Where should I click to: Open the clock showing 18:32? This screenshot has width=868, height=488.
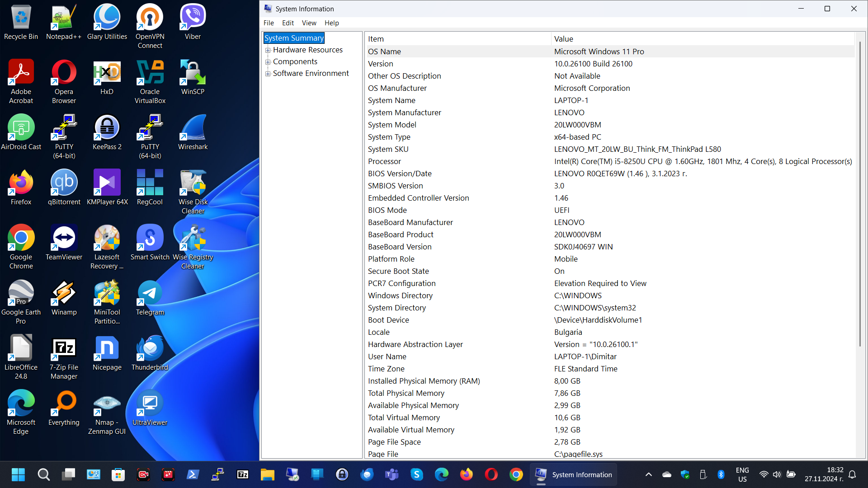(x=824, y=474)
